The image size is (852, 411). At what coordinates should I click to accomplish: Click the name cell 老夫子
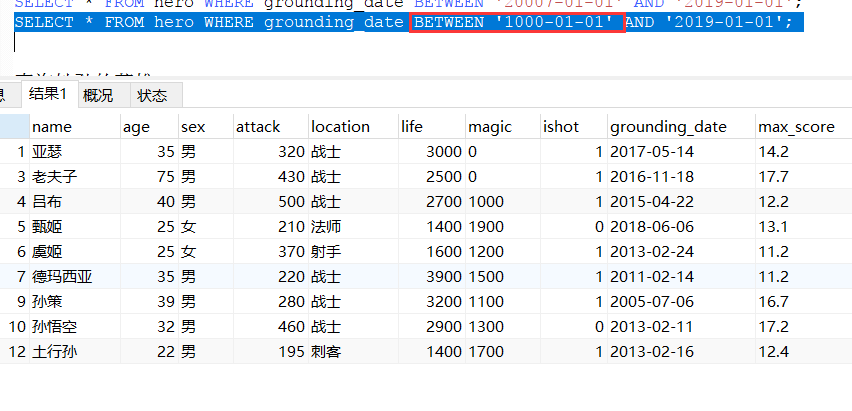point(75,177)
